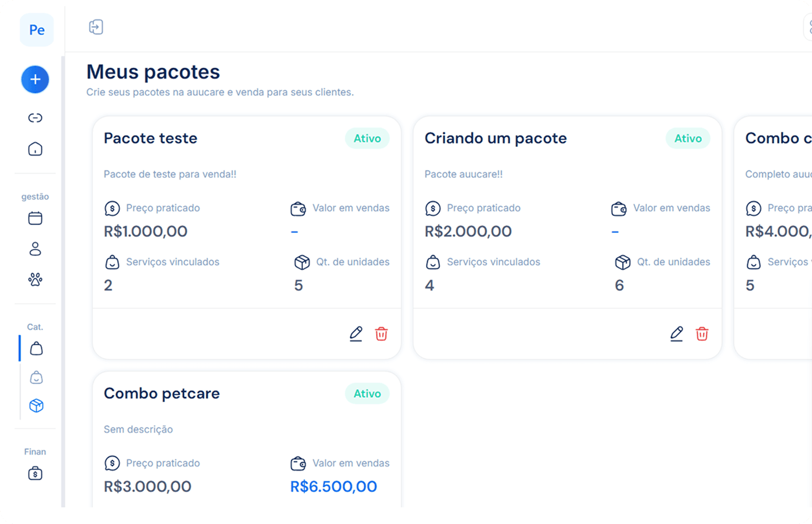Open the clients person icon in the sidebar

coord(35,249)
